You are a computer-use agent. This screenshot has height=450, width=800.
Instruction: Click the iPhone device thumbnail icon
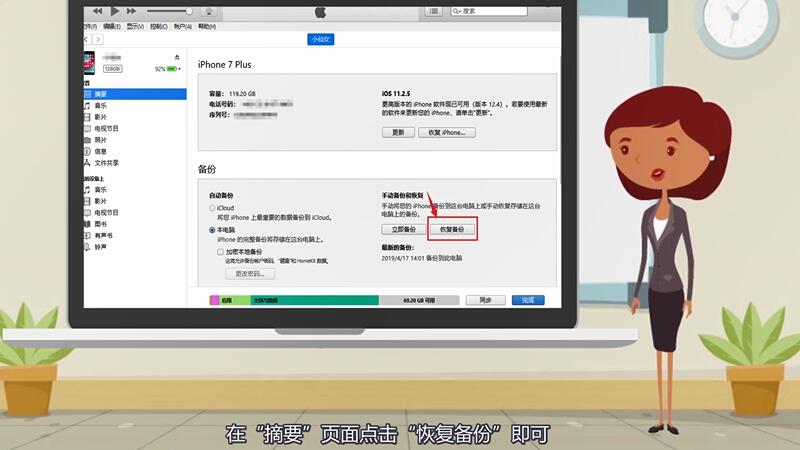click(89, 62)
